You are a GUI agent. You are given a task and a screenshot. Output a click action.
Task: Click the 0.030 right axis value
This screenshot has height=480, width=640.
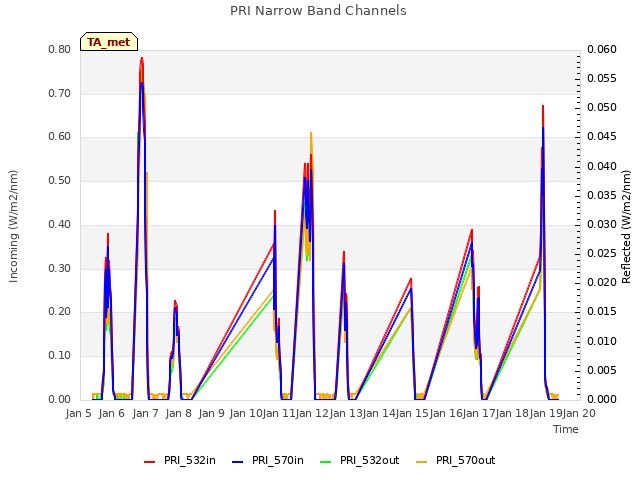(602, 224)
